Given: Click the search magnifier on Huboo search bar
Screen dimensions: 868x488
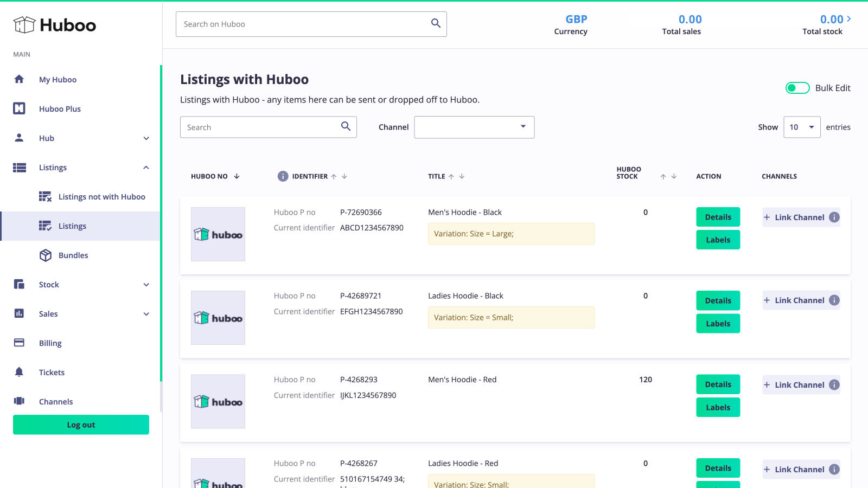Looking at the screenshot, I should click(436, 24).
